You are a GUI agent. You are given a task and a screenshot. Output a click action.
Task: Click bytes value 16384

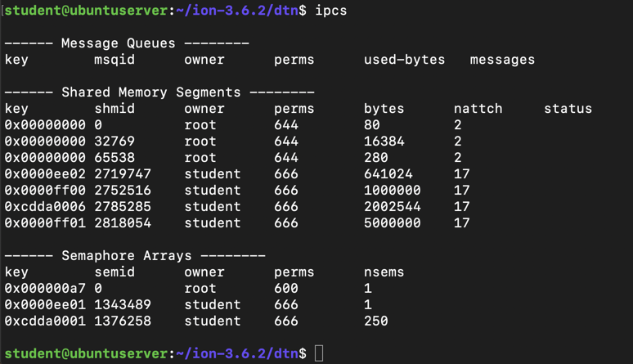(x=384, y=142)
